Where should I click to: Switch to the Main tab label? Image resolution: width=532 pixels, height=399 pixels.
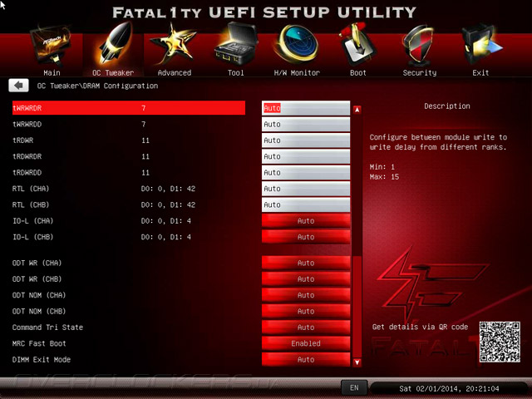click(x=52, y=72)
